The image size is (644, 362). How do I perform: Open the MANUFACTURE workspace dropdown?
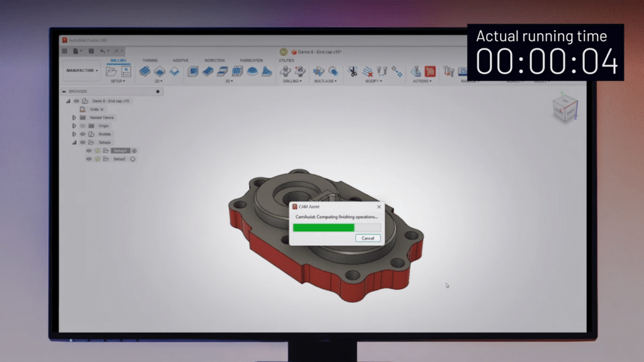(82, 70)
